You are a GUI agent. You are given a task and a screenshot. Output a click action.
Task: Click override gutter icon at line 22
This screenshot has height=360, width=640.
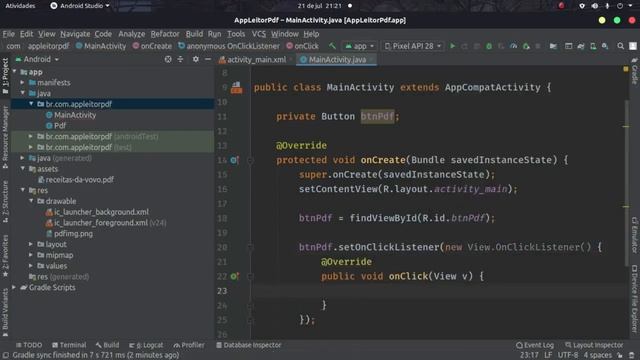pyautogui.click(x=234, y=276)
